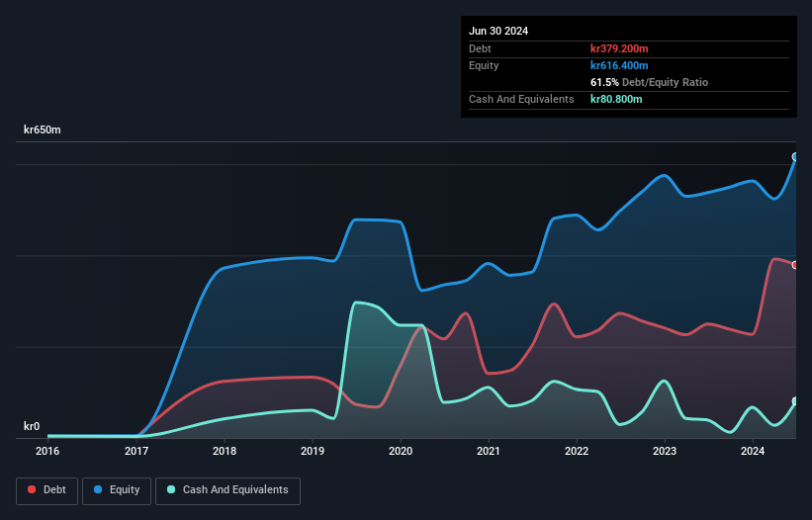812x520 pixels.
Task: Toggle the Cash And Equivalents legend button
Action: [x=227, y=490]
